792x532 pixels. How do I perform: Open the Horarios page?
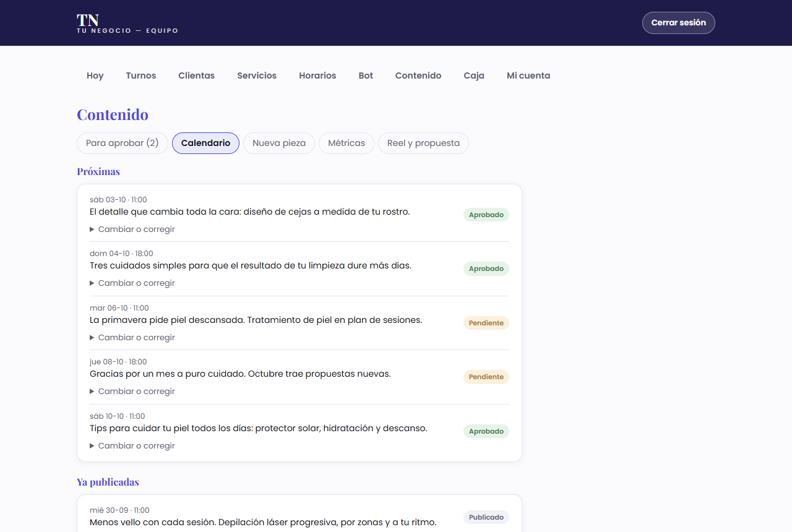pos(317,75)
